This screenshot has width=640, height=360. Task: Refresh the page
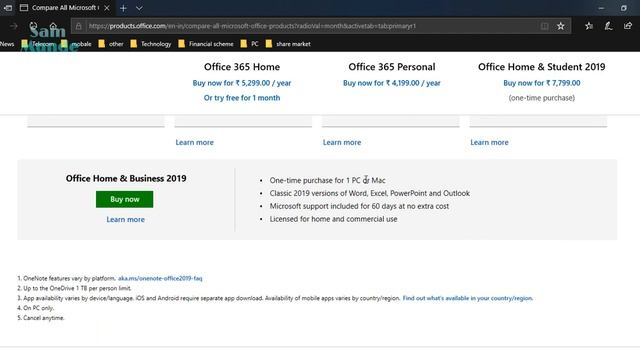click(33, 26)
